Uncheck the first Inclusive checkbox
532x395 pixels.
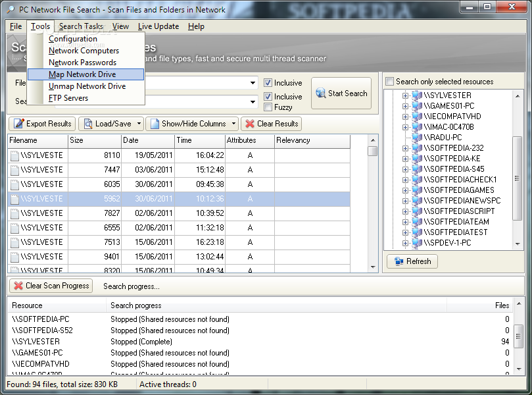[x=268, y=82]
